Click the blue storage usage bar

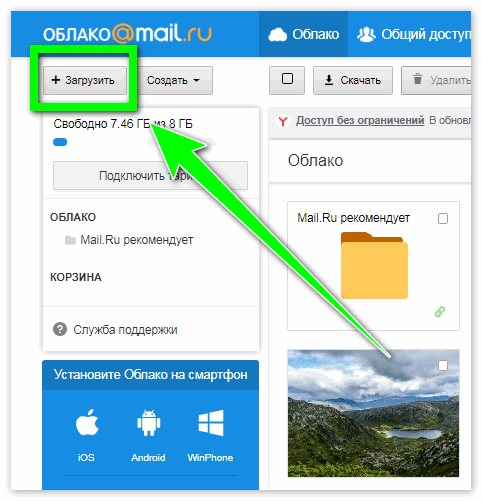point(60,142)
